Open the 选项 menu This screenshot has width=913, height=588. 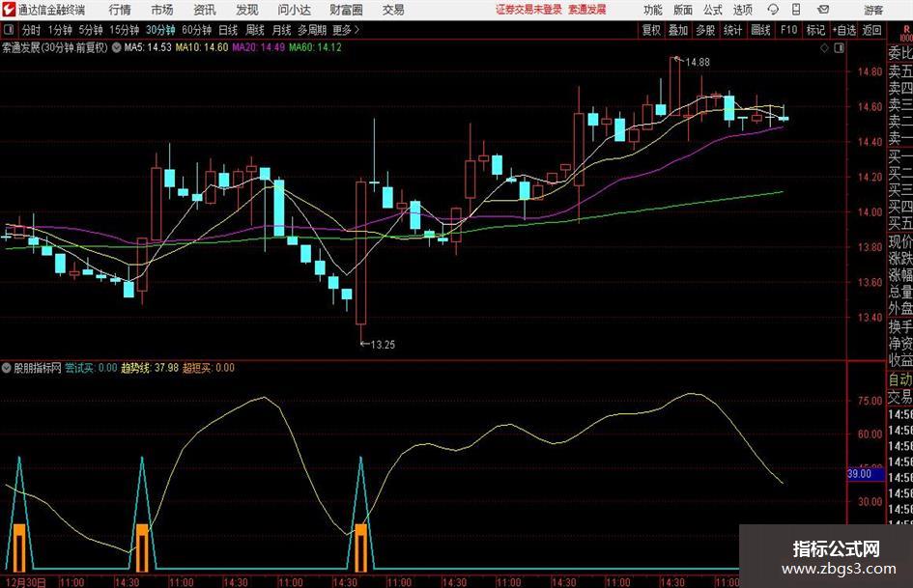pos(742,10)
